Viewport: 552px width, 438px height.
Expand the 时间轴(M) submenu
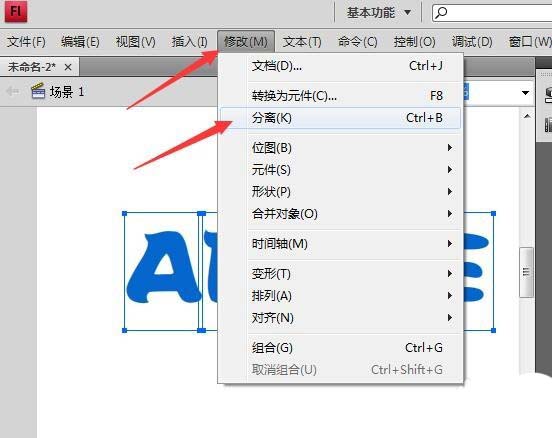340,244
